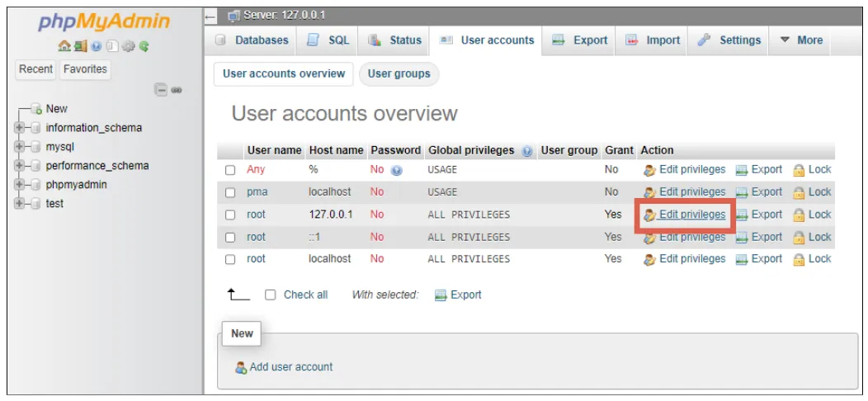Open phpMyAdmin documentation blue help icon

pos(97,47)
